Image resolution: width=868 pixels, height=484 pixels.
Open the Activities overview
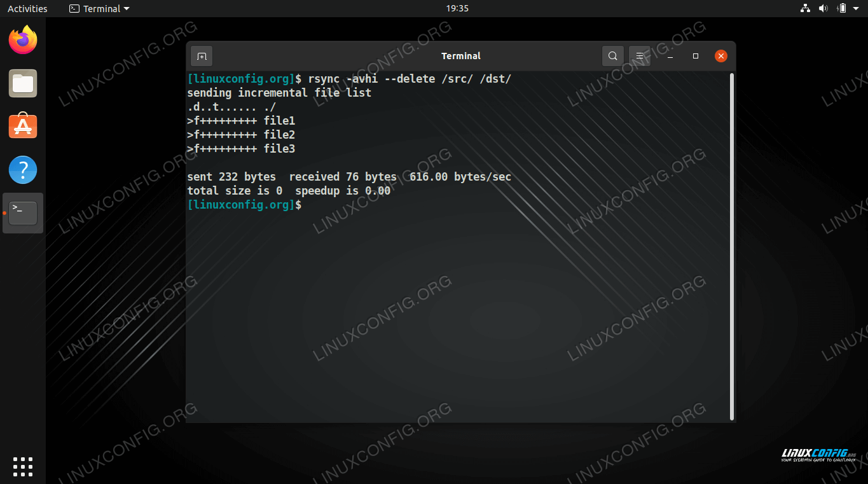27,8
